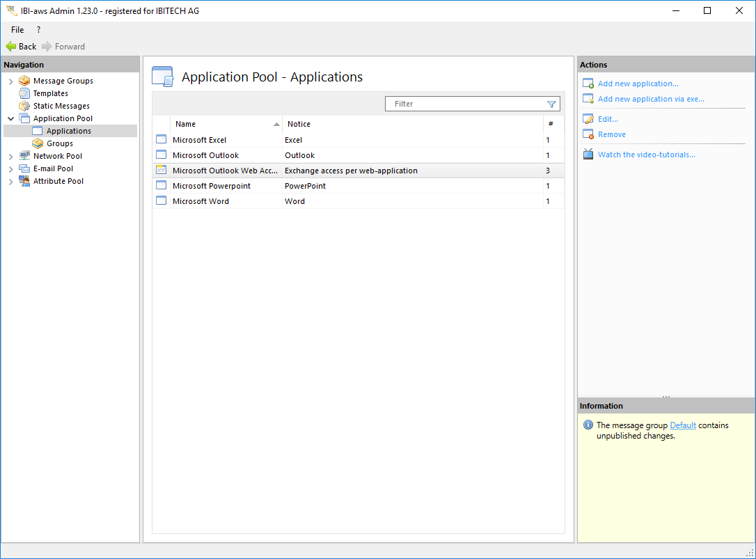This screenshot has height=559, width=756.
Task: Expand the Network Pool tree node
Action: tap(10, 157)
